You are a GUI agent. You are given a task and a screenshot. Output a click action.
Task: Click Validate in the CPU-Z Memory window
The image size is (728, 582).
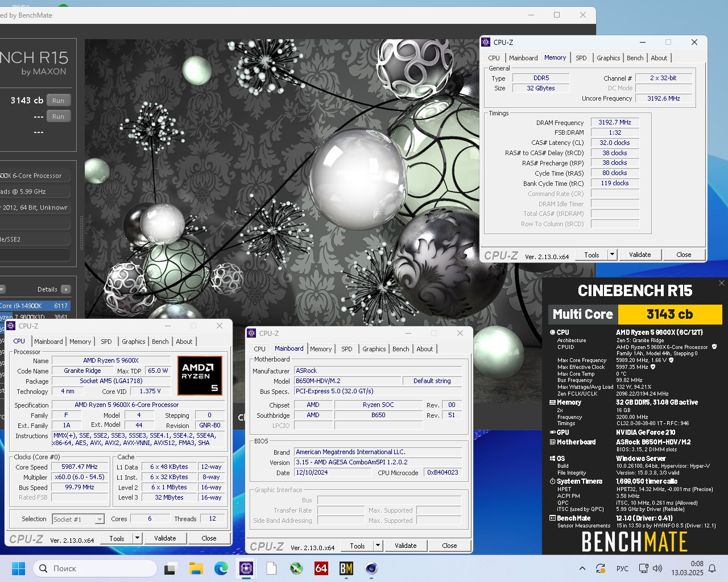(640, 255)
